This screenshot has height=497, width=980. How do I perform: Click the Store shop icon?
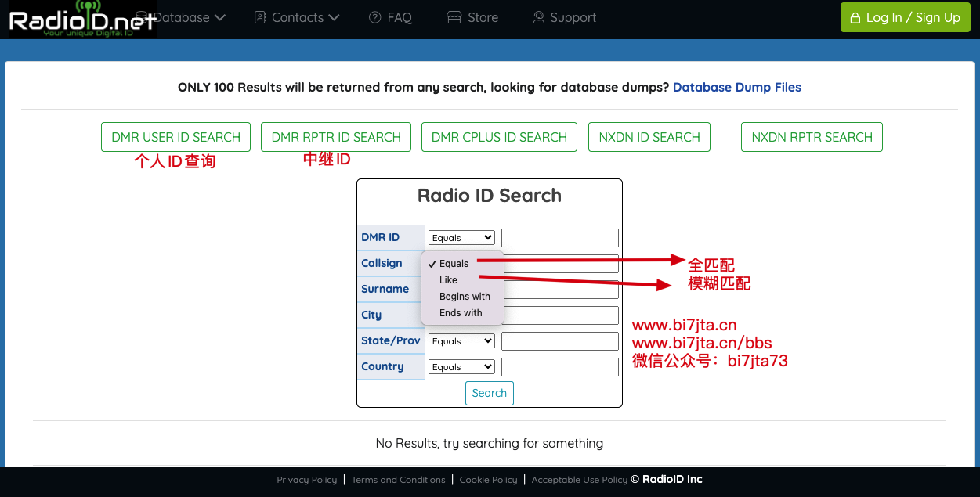(x=454, y=17)
